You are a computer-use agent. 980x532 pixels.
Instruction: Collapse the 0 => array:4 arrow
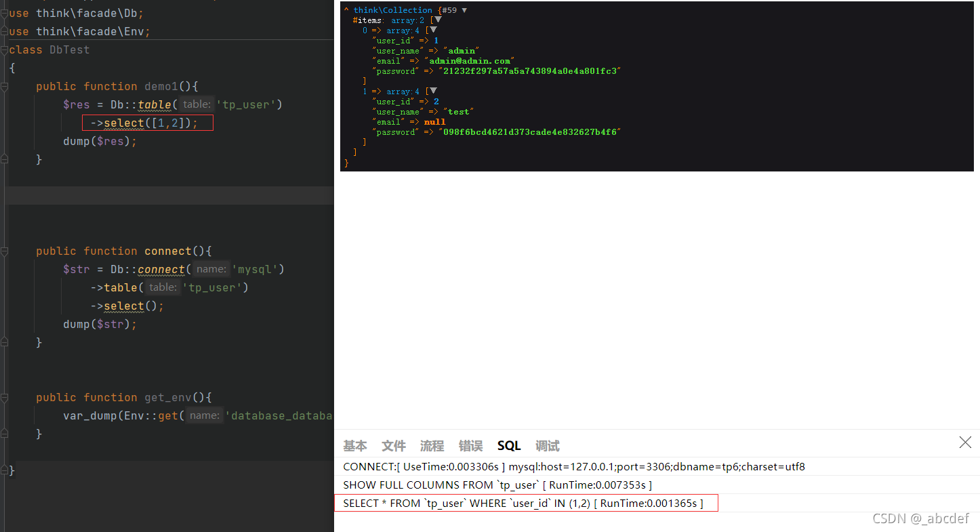[x=433, y=30]
